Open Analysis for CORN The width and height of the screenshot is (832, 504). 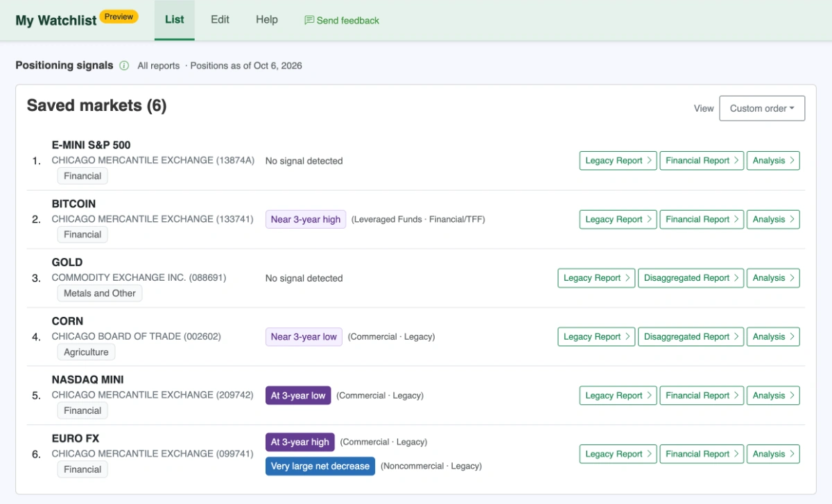(x=773, y=337)
